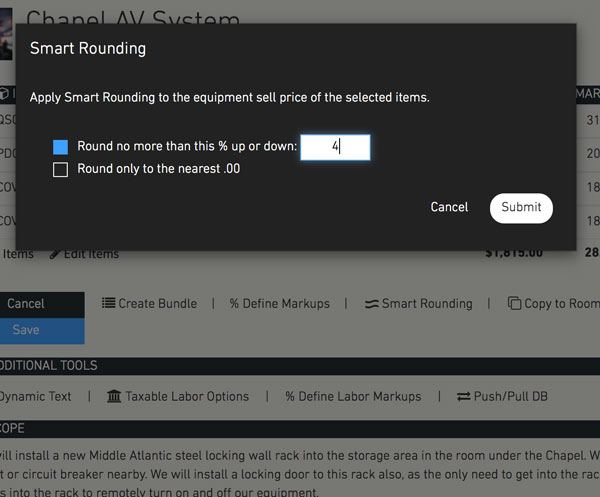This screenshot has width=600, height=497.
Task: Click the Push/Pull DB arrows icon
Action: pyautogui.click(x=463, y=396)
